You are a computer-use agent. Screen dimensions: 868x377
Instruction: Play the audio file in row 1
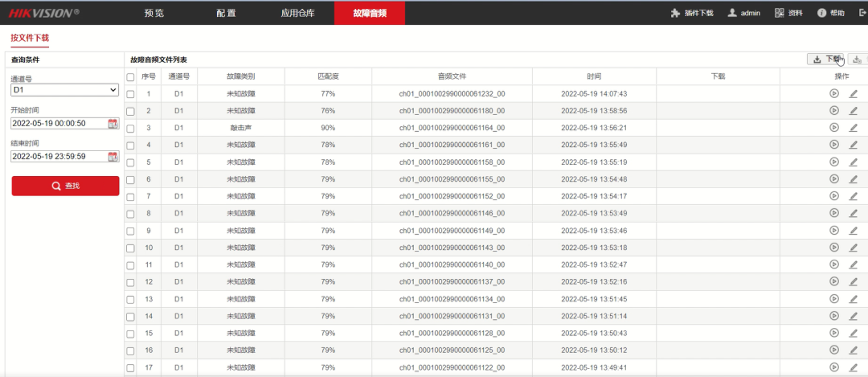(834, 93)
